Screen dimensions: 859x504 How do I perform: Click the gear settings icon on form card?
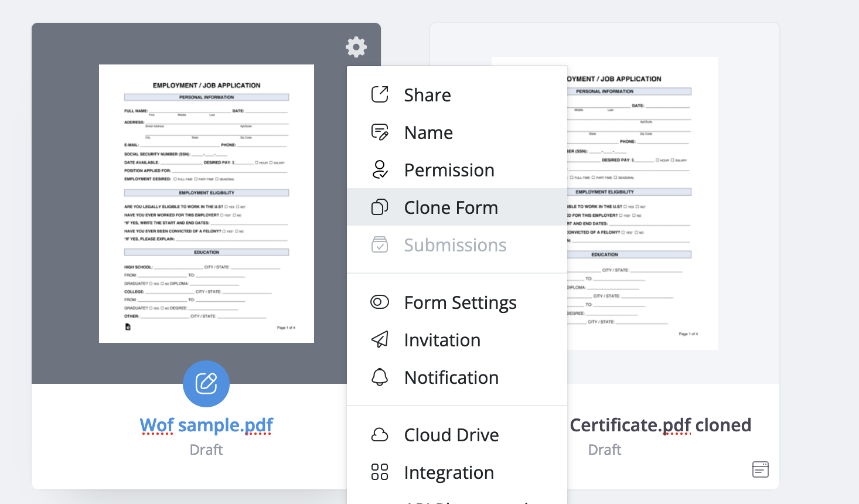click(356, 47)
